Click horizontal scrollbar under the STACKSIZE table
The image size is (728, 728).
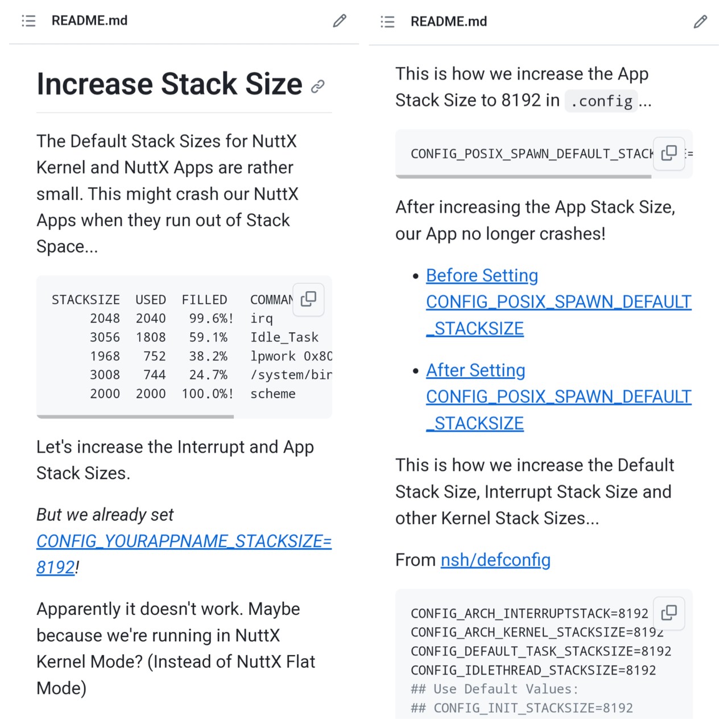[135, 417]
